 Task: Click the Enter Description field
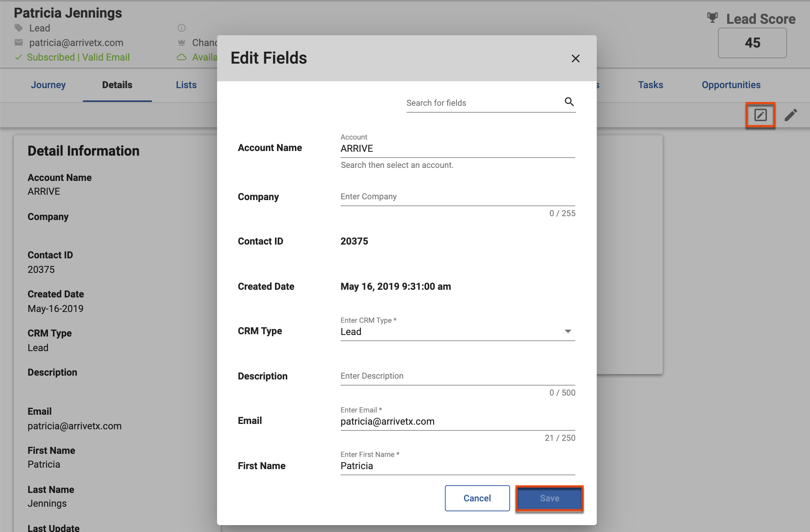(x=457, y=376)
